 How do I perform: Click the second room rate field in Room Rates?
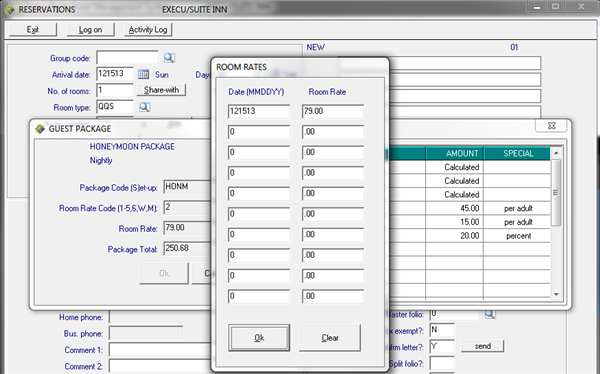click(x=333, y=132)
